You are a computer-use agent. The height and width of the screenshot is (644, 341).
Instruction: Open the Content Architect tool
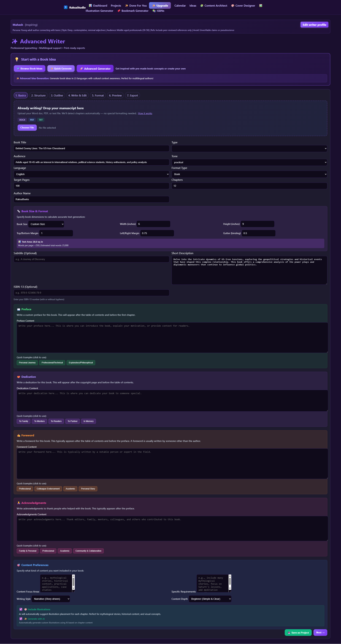(215, 6)
